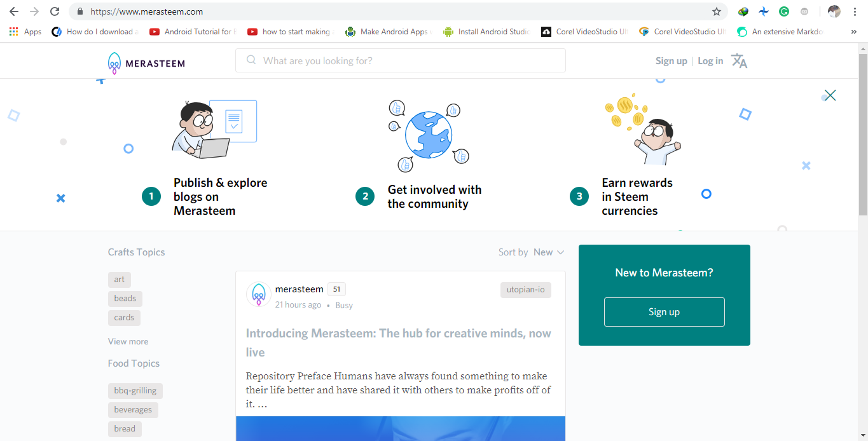Image resolution: width=868 pixels, height=441 pixels.
Task: Click the Log in link
Action: 710,61
